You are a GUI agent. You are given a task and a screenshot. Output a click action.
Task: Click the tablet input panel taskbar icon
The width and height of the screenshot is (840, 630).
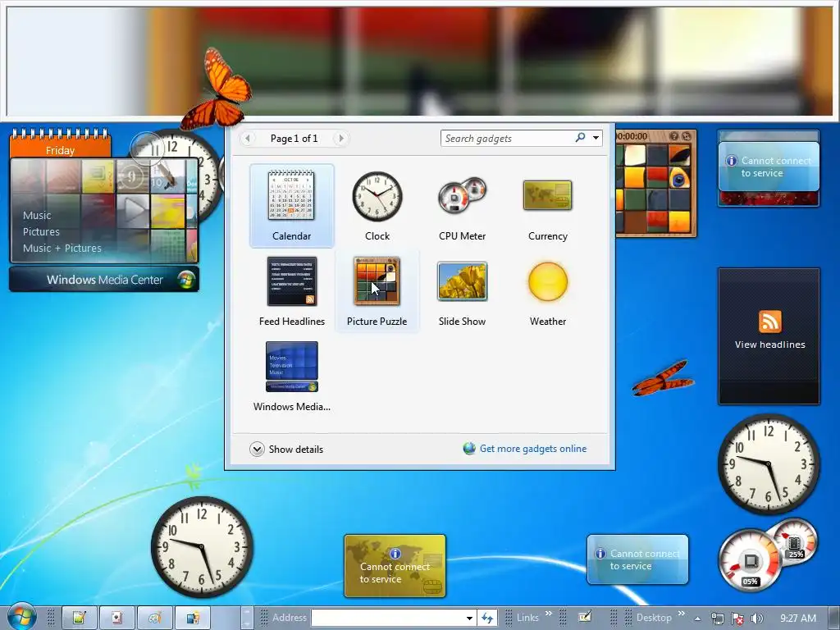tap(585, 618)
